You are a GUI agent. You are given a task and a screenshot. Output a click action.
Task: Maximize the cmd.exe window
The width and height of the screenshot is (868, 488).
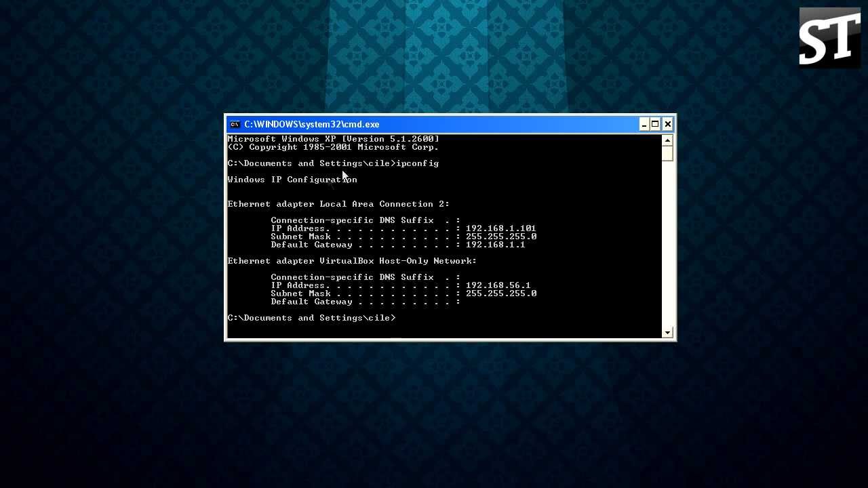click(x=655, y=124)
